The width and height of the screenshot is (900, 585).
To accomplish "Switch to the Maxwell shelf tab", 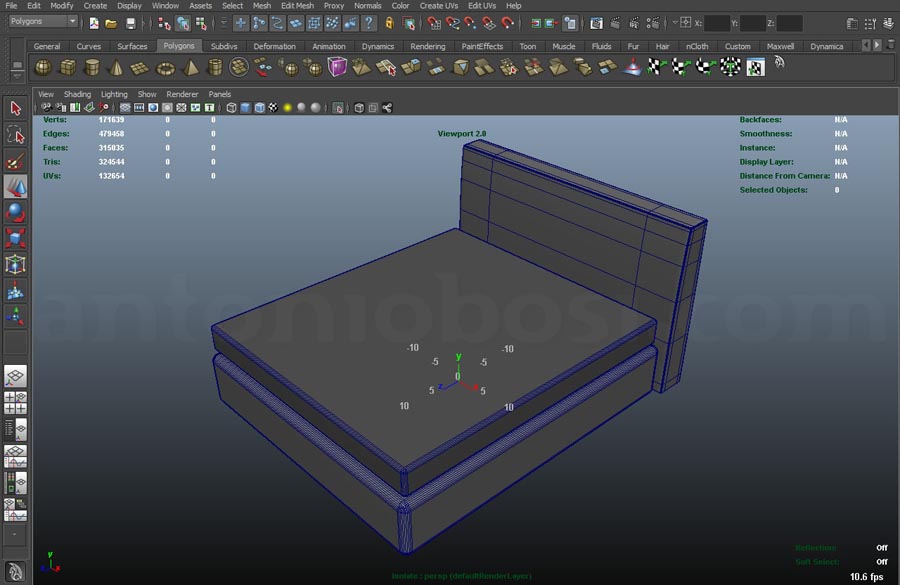I will tap(781, 46).
